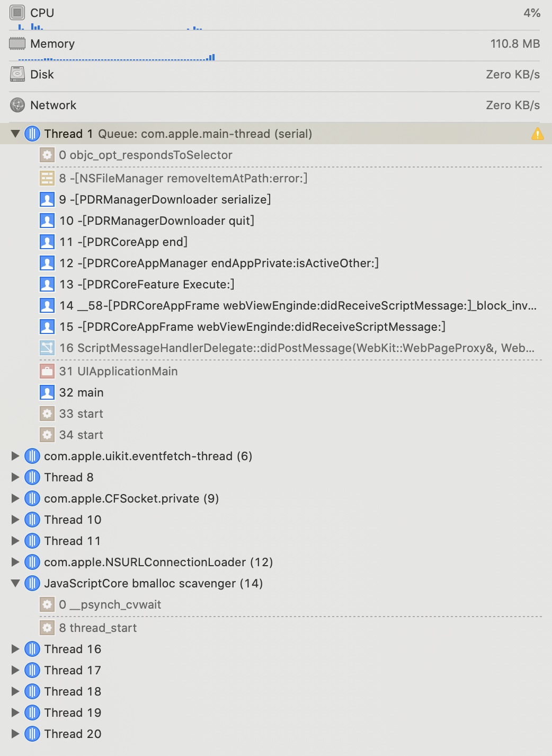Select frame '9 -[PDRManagerDownloader serialize]'

[165, 199]
